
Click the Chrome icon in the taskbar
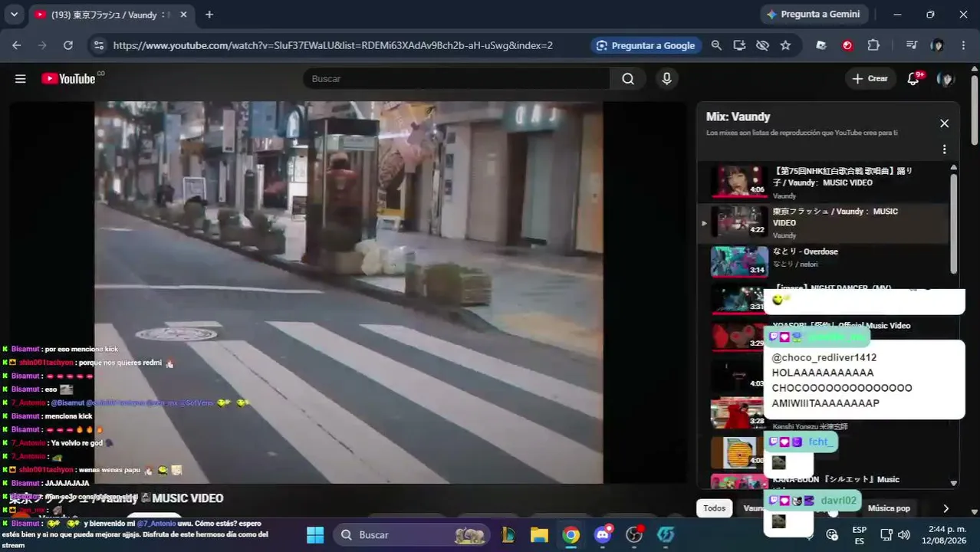click(571, 534)
